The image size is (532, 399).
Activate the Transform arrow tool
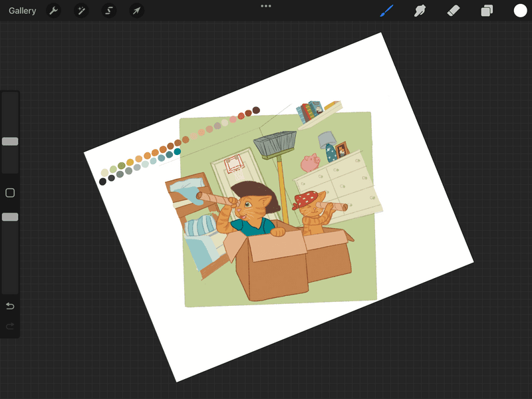[x=136, y=11]
